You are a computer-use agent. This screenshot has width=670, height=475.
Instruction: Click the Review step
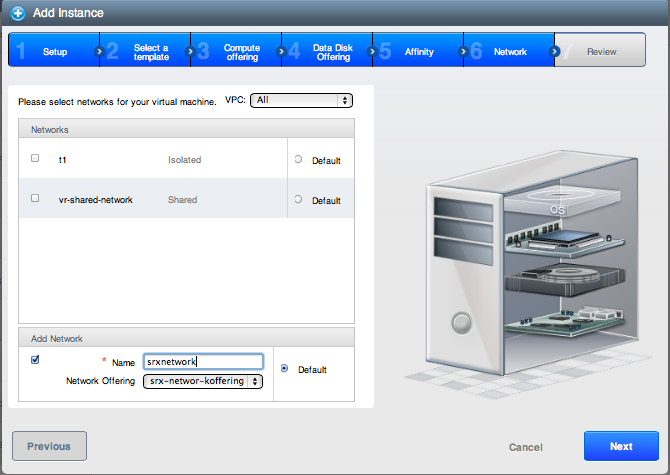[x=601, y=52]
